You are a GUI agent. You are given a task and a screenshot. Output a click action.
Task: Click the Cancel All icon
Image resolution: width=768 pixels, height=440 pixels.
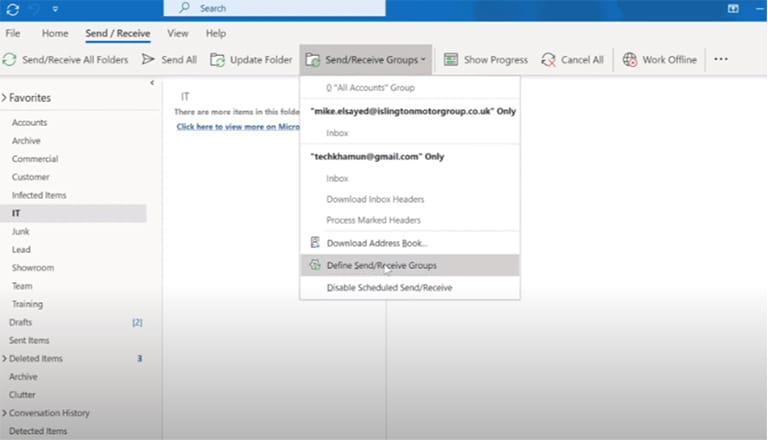click(548, 60)
